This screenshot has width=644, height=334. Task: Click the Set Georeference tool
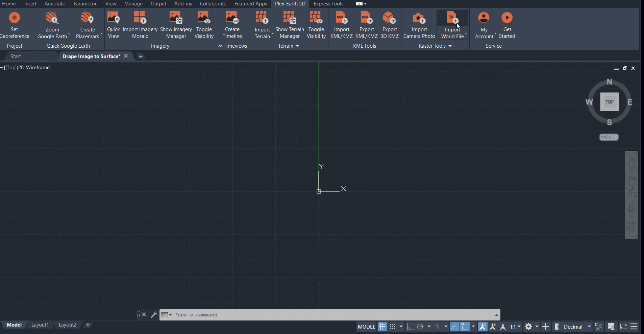(14, 25)
